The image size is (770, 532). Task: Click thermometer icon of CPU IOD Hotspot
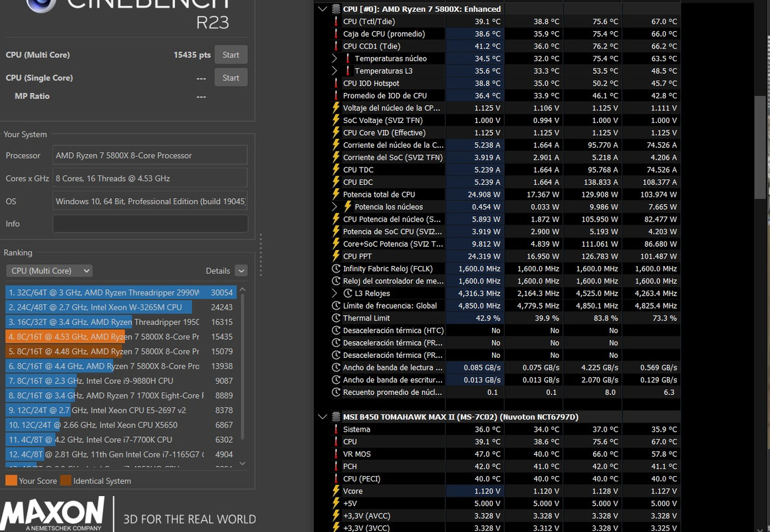click(336, 83)
